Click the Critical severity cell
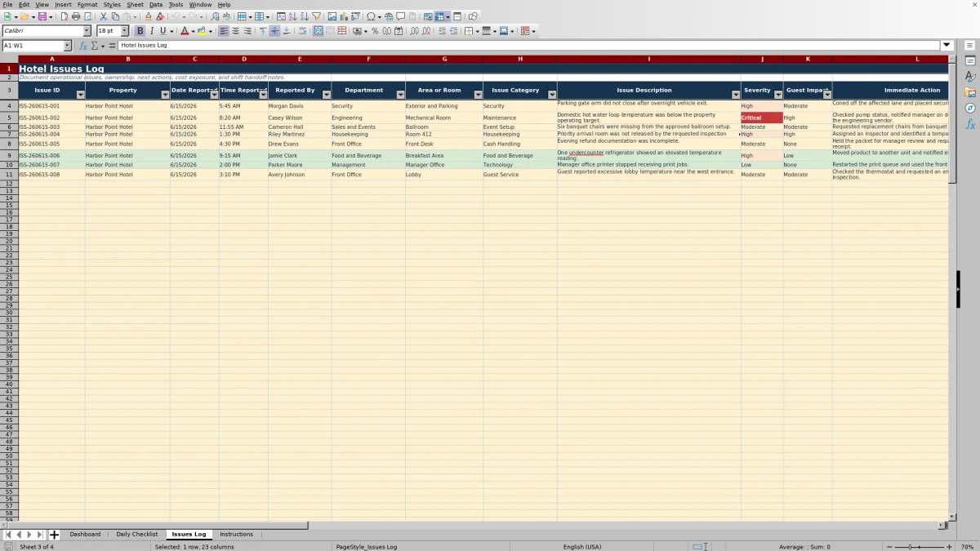Screen dimensions: 980x551 tap(761, 118)
